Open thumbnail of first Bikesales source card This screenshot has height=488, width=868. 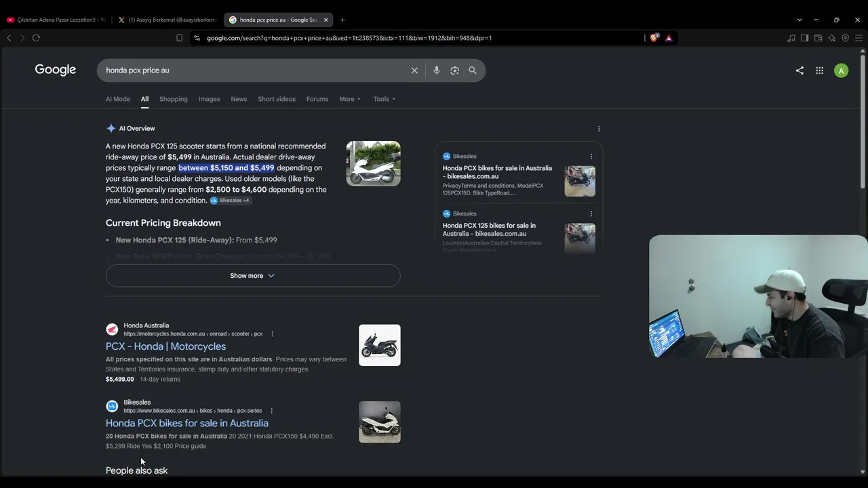pos(580,181)
